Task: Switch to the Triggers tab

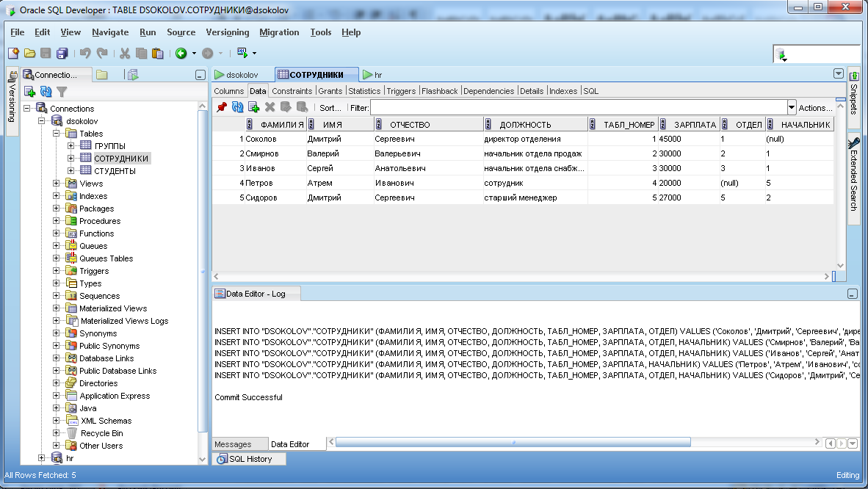Action: 401,91
